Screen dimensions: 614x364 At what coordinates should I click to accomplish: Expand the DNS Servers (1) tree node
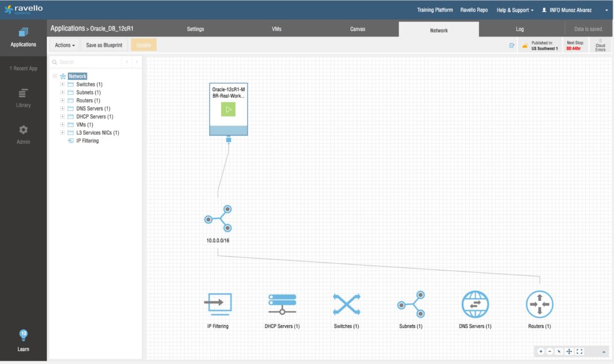coord(62,109)
